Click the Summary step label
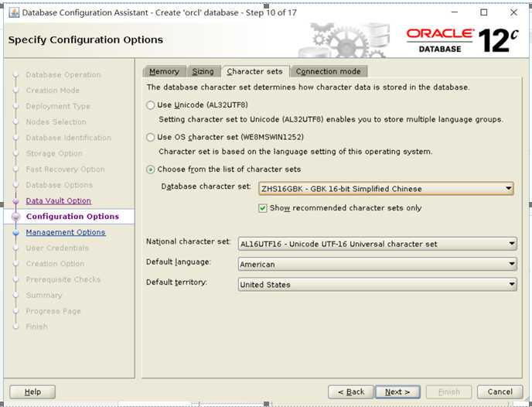 click(44, 296)
